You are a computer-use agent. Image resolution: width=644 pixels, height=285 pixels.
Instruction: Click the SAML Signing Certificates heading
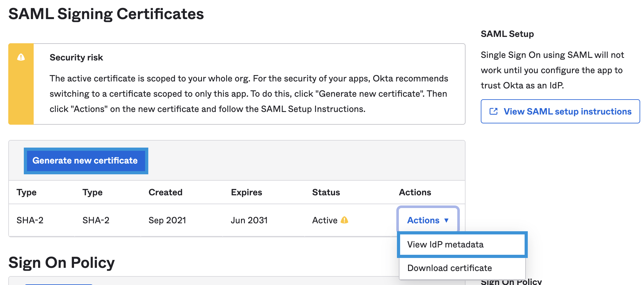[106, 14]
